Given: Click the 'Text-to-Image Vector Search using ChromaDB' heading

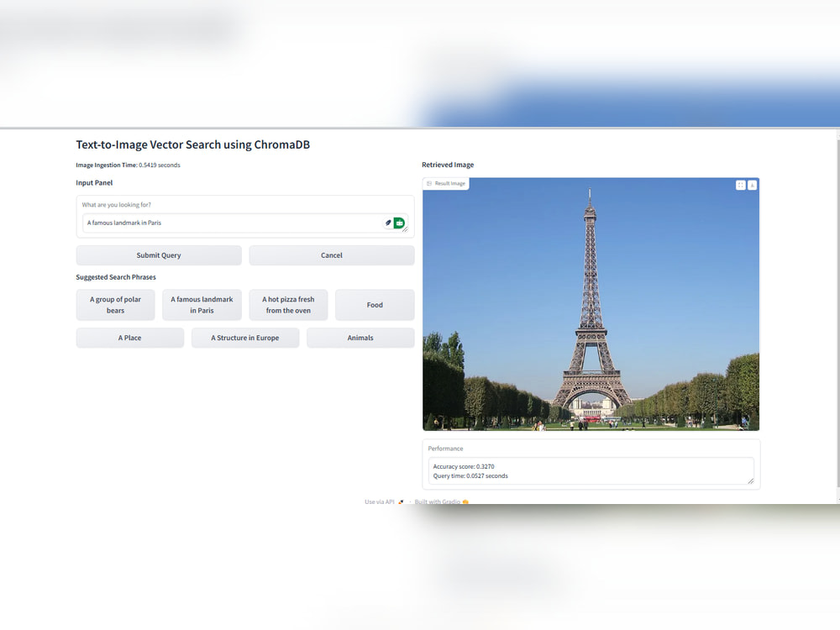Looking at the screenshot, I should 193,144.
